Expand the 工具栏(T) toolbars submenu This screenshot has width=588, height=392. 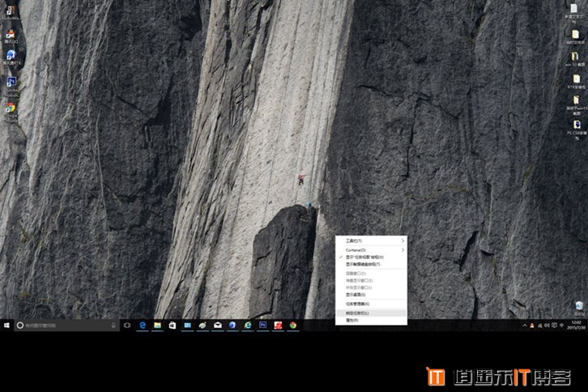tap(371, 241)
